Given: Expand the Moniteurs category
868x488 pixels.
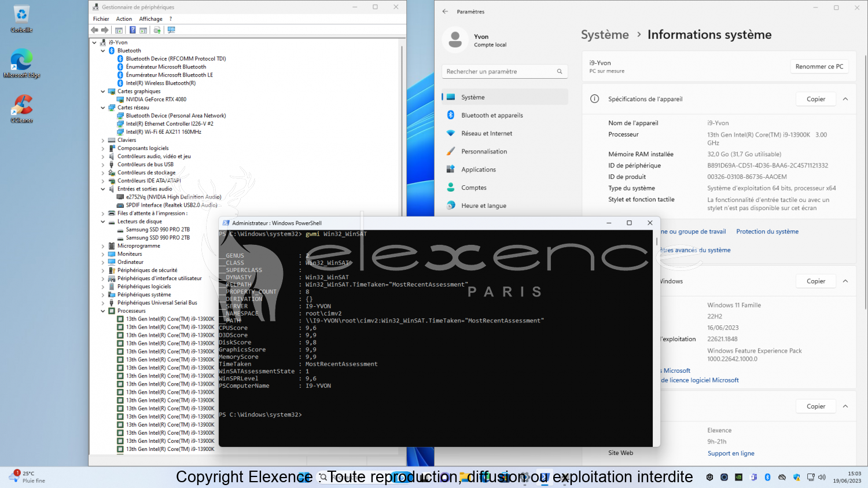Looking at the screenshot, I should pos(103,254).
